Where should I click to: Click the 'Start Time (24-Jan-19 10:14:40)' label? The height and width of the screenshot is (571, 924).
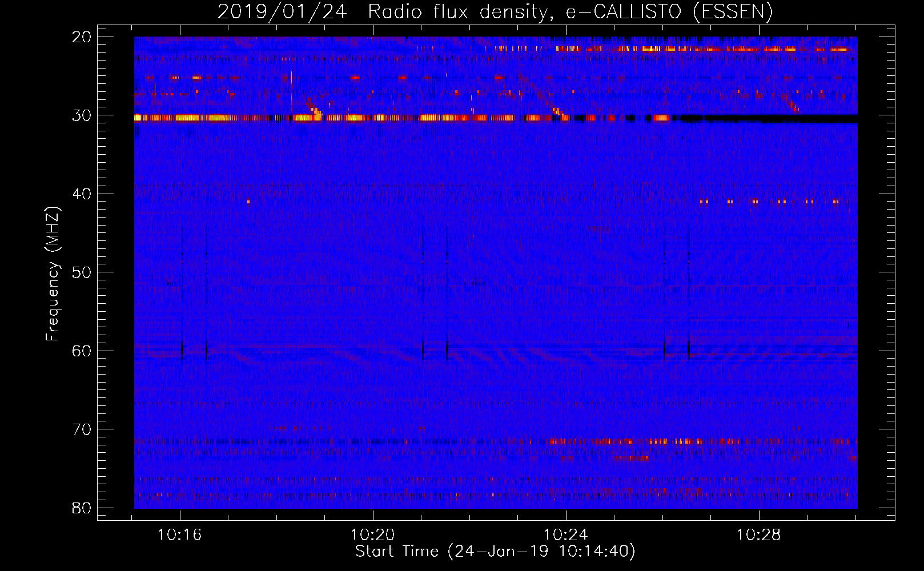click(x=495, y=552)
